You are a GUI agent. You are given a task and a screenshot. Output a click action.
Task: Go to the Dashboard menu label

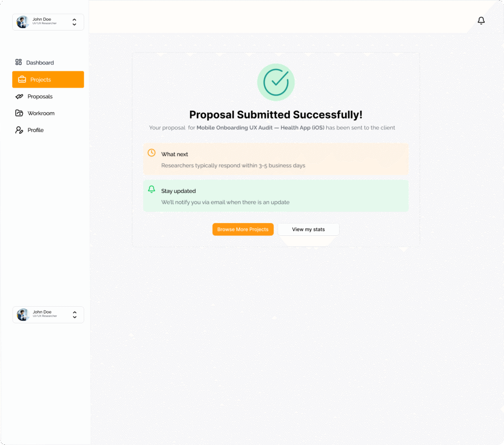click(x=40, y=63)
